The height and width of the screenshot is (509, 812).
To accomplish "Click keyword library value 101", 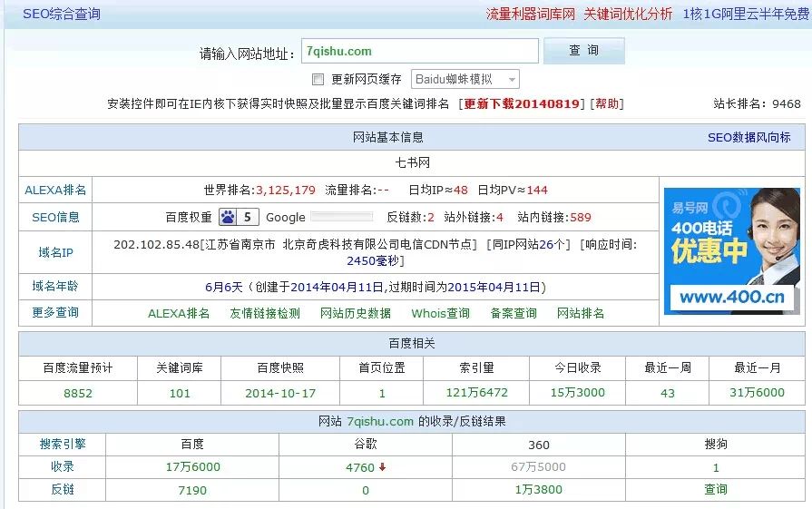I will pos(180,393).
